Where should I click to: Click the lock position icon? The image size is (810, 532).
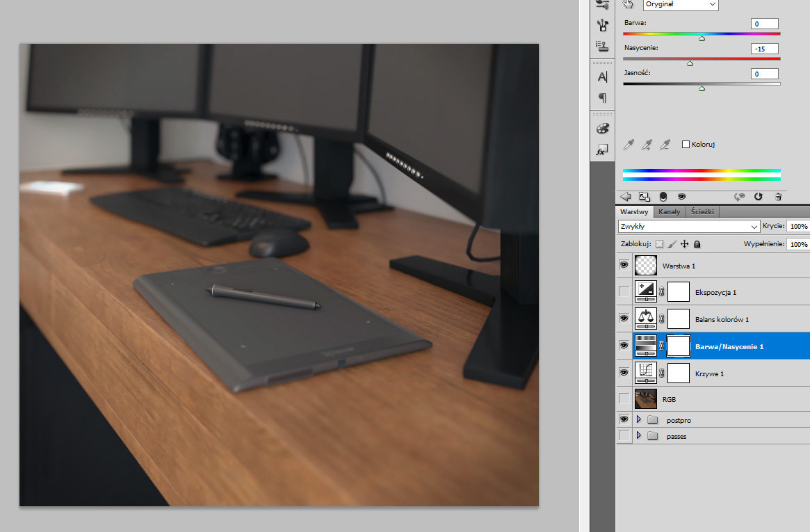click(x=684, y=244)
